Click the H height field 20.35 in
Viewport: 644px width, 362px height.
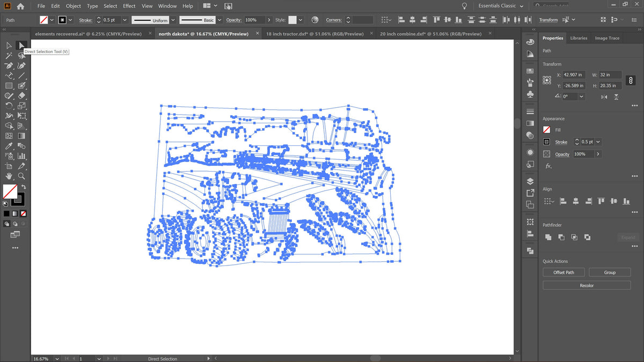click(x=611, y=85)
